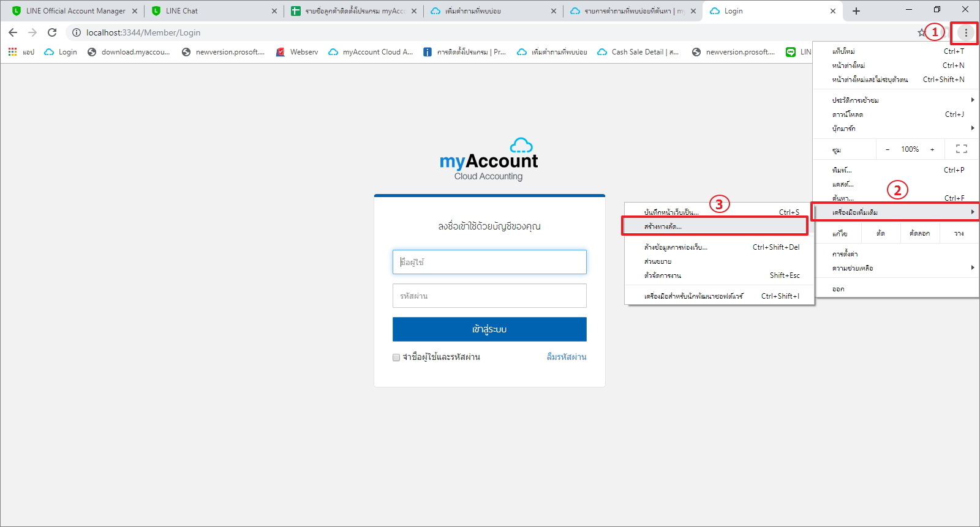The height and width of the screenshot is (527, 980).
Task: Open the Webserv bookmark
Action: (x=297, y=52)
